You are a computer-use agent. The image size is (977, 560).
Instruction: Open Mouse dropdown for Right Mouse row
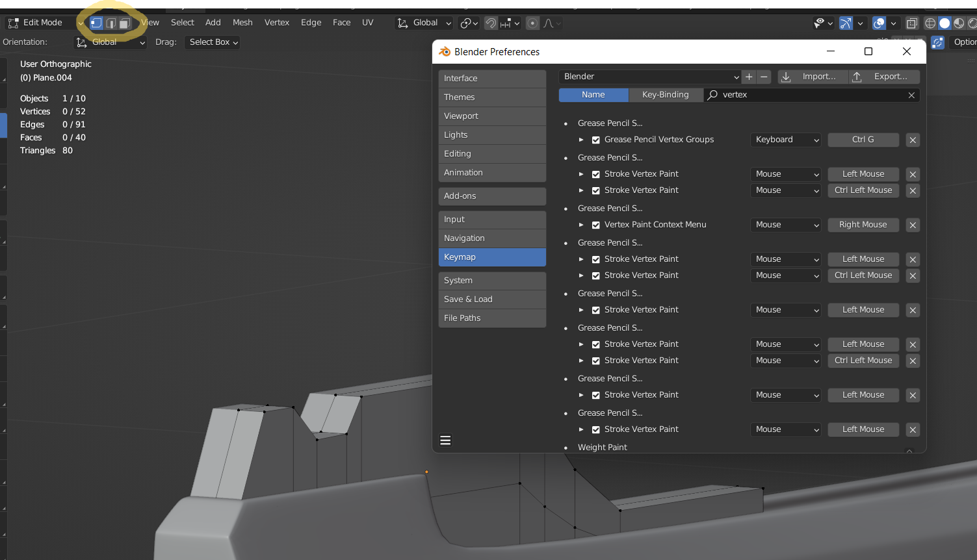(786, 225)
